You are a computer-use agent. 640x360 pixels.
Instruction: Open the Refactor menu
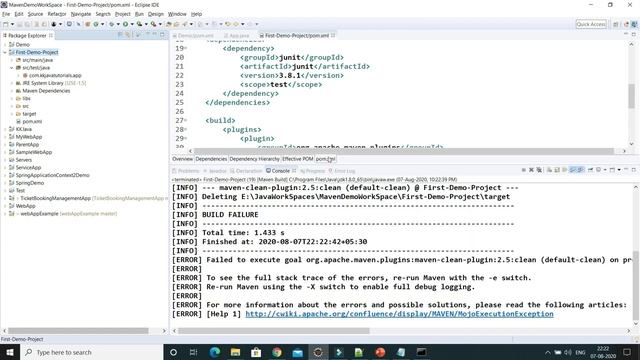click(57, 14)
